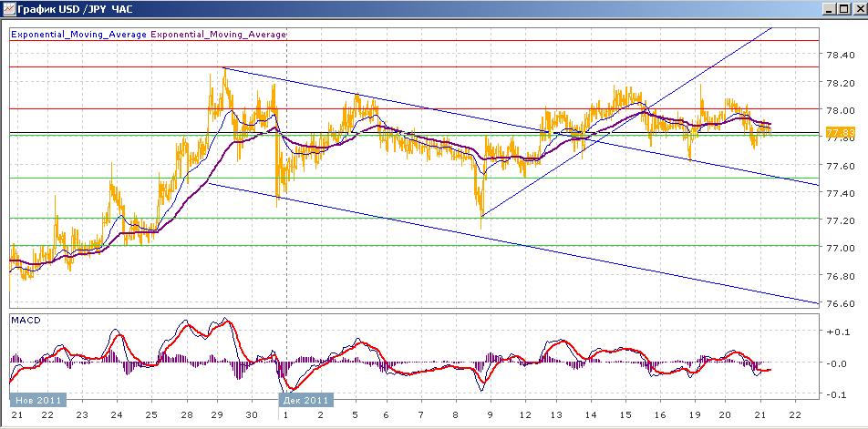Image resolution: width=868 pixels, height=429 pixels.
Task: Select the purple Exponential_Moving_Average legend label
Action: coord(218,35)
